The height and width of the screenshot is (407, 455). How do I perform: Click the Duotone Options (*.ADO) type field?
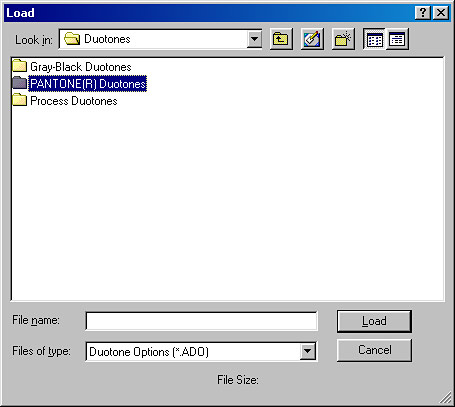[x=201, y=351]
